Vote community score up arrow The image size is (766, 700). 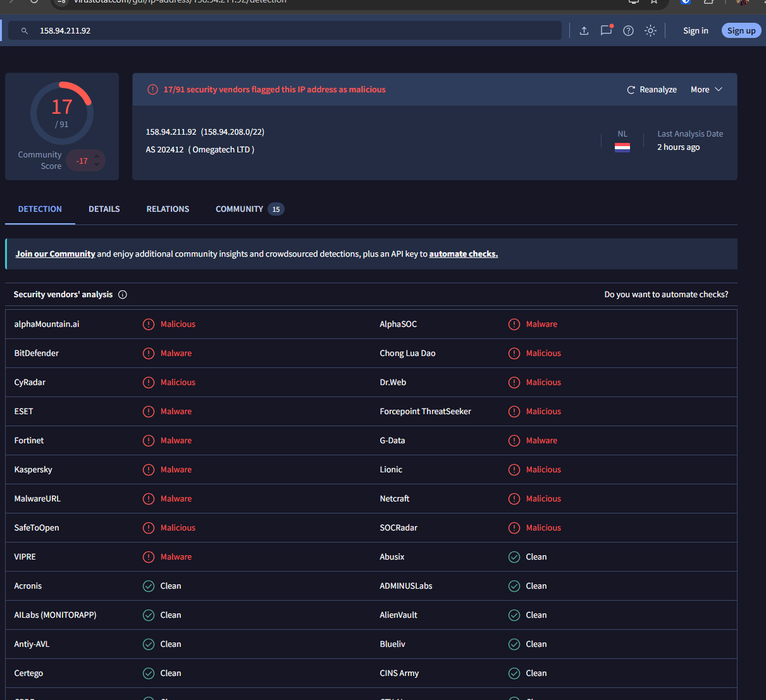pos(97,156)
